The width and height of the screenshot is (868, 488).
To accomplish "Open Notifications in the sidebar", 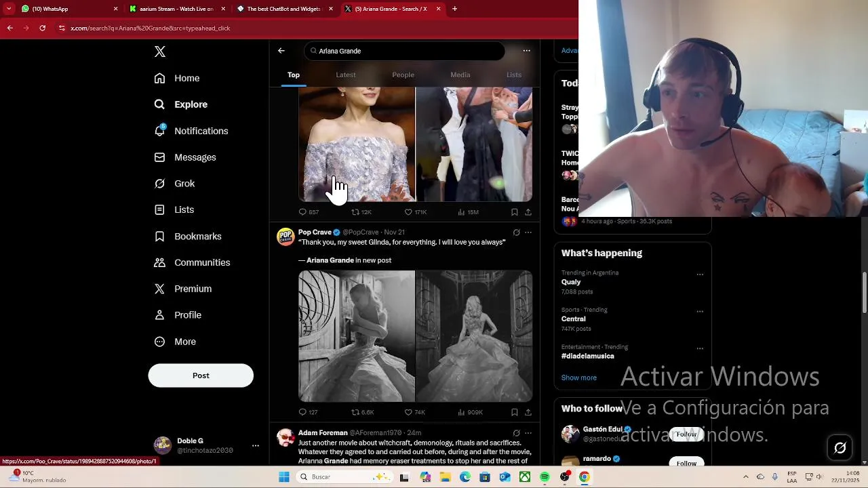I will pyautogui.click(x=191, y=131).
